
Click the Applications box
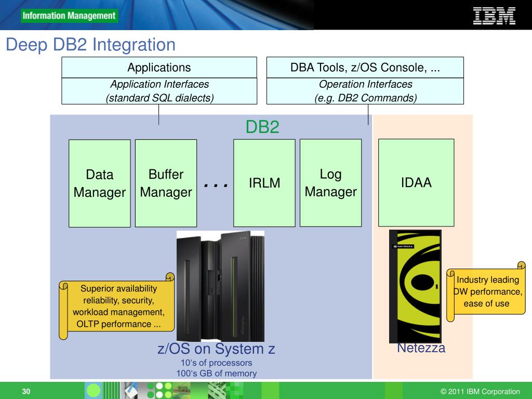click(159, 68)
